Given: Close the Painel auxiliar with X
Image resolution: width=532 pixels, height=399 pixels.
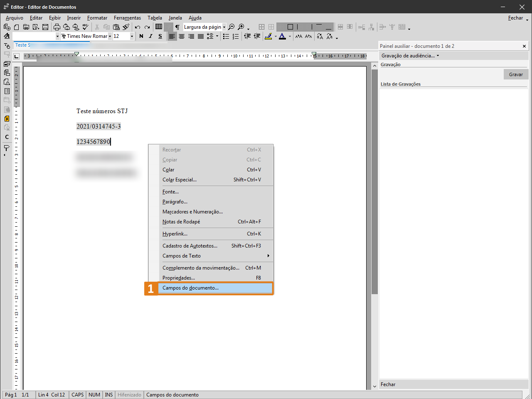Looking at the screenshot, I should (524, 46).
